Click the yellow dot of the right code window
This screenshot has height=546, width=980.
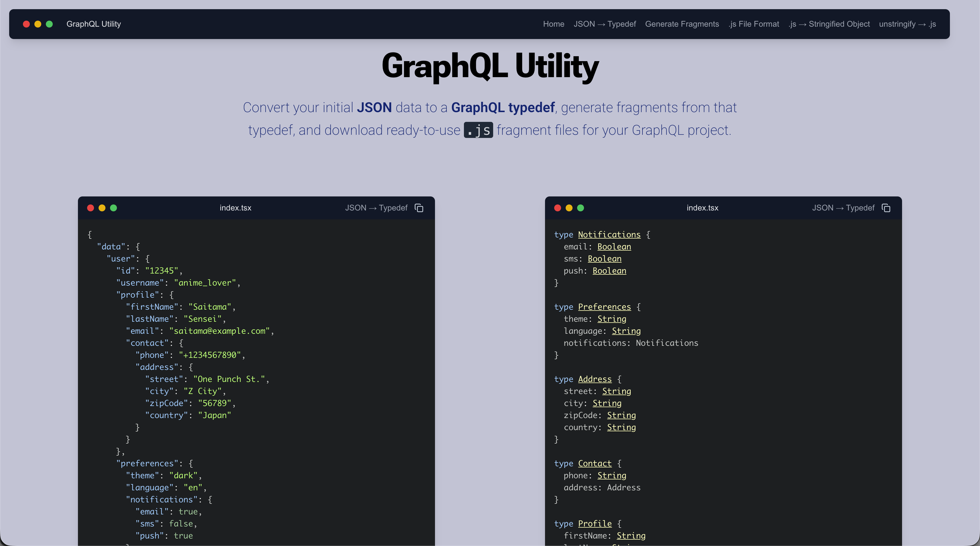[569, 208]
